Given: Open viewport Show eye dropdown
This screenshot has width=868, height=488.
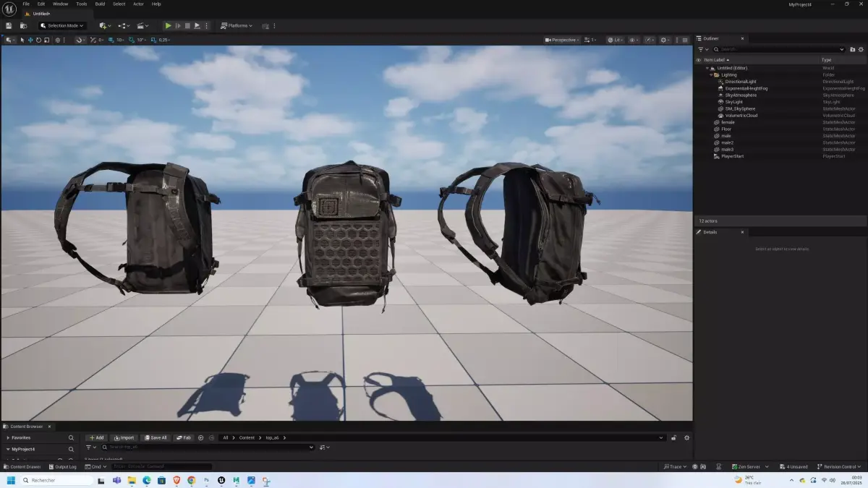Looking at the screenshot, I should coord(634,40).
